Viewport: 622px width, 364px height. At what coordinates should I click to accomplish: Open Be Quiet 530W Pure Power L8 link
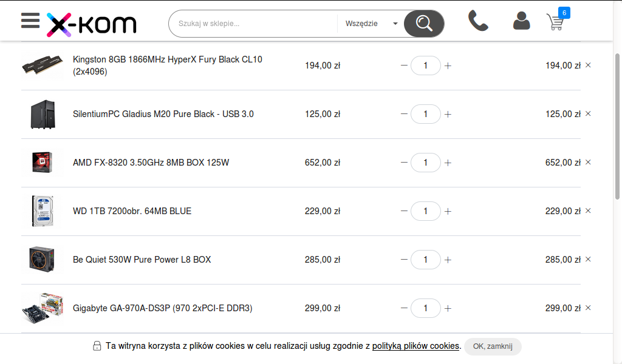(x=142, y=260)
